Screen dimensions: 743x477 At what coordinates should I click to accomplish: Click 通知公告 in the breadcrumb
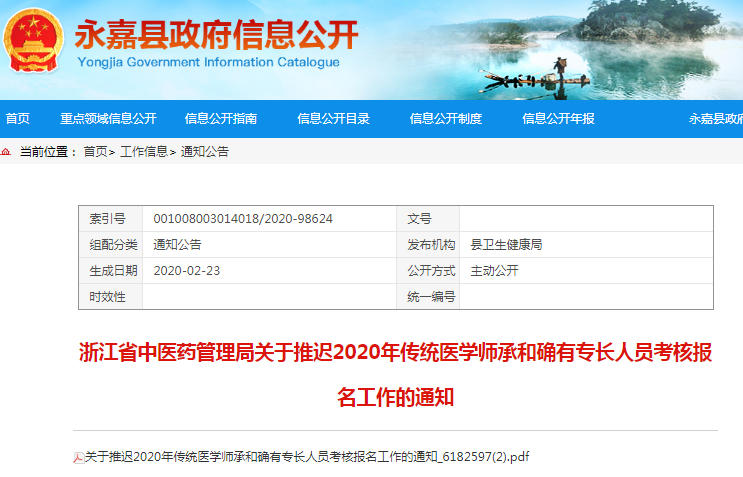204,152
